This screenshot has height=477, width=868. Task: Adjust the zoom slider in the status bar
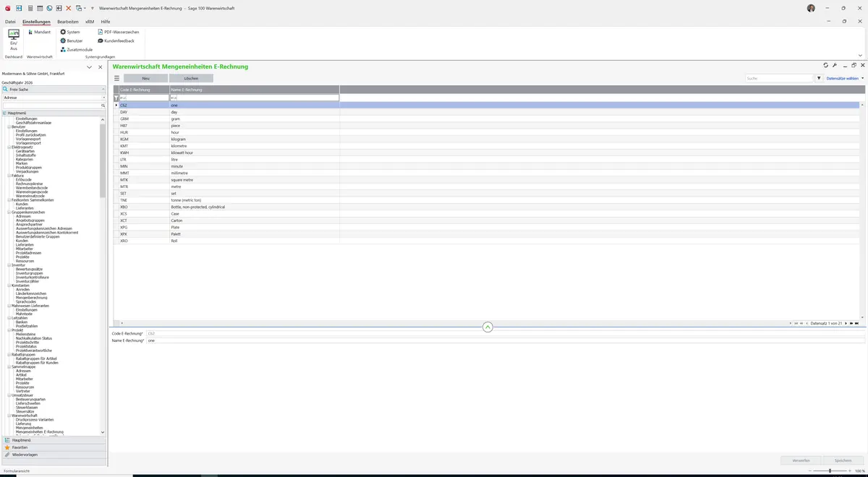pos(829,470)
